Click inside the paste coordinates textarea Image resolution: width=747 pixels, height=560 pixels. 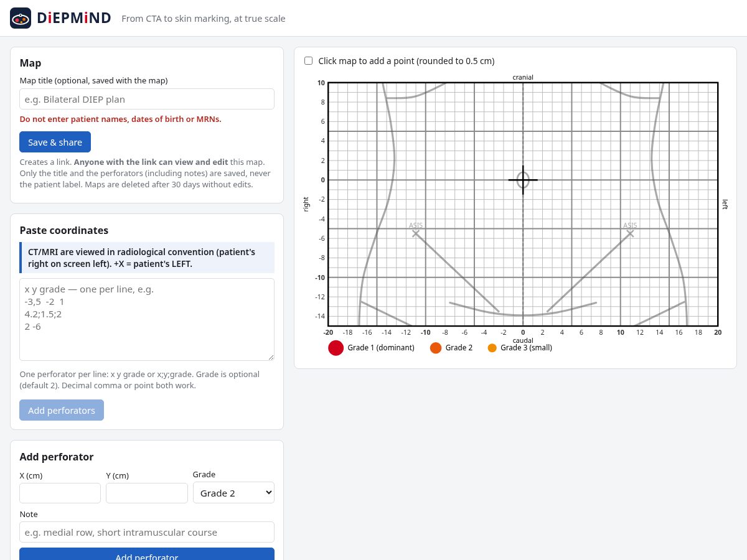[x=147, y=319]
